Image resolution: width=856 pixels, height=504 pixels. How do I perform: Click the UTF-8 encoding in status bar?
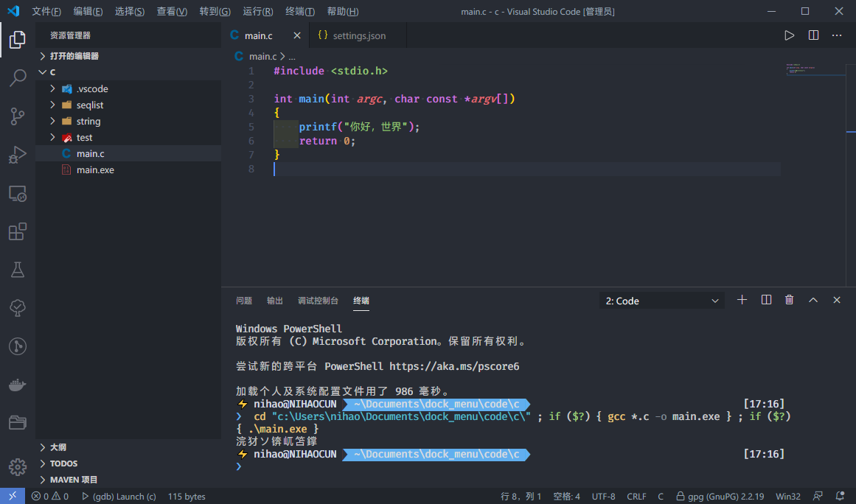tap(603, 497)
